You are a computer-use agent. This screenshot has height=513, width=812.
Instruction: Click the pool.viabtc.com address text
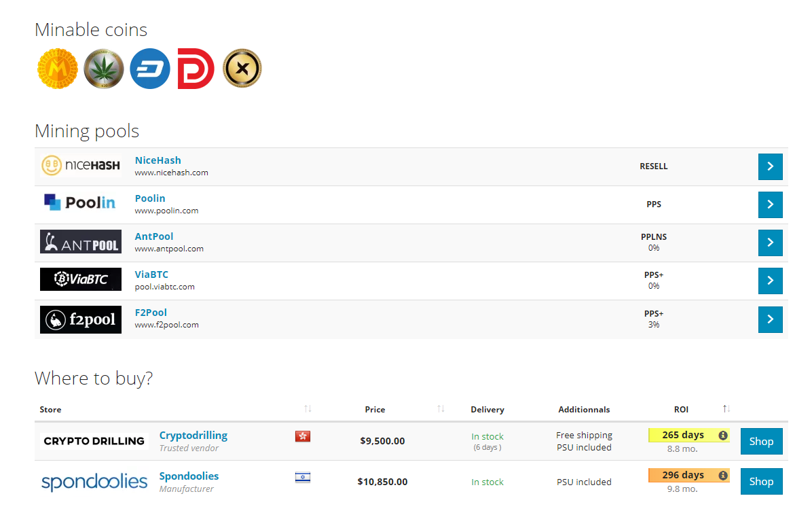(165, 287)
